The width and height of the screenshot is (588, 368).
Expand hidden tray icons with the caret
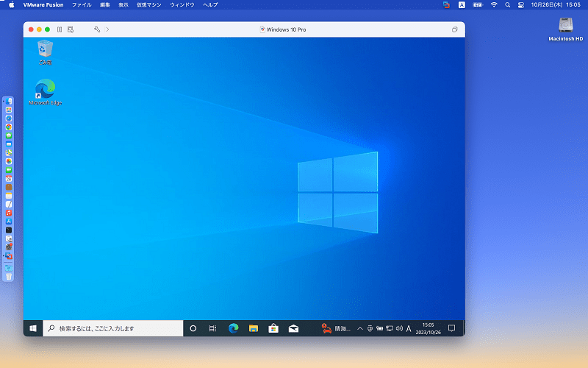pyautogui.click(x=360, y=328)
